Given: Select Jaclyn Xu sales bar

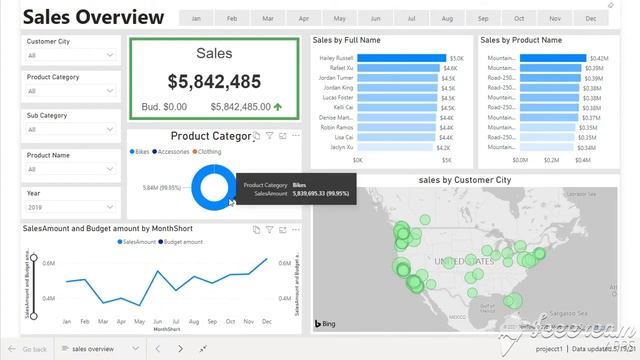Looking at the screenshot, I should [395, 147].
